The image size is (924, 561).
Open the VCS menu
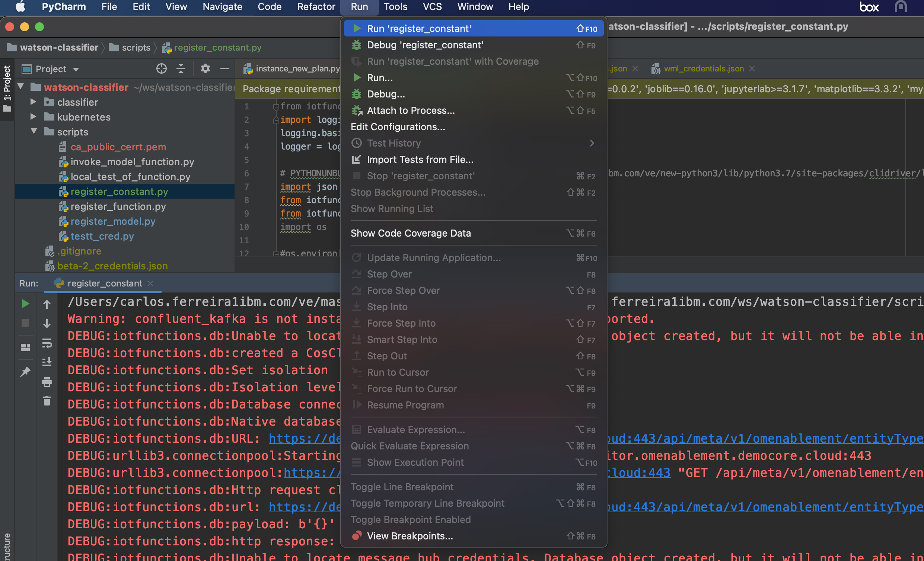coord(432,7)
